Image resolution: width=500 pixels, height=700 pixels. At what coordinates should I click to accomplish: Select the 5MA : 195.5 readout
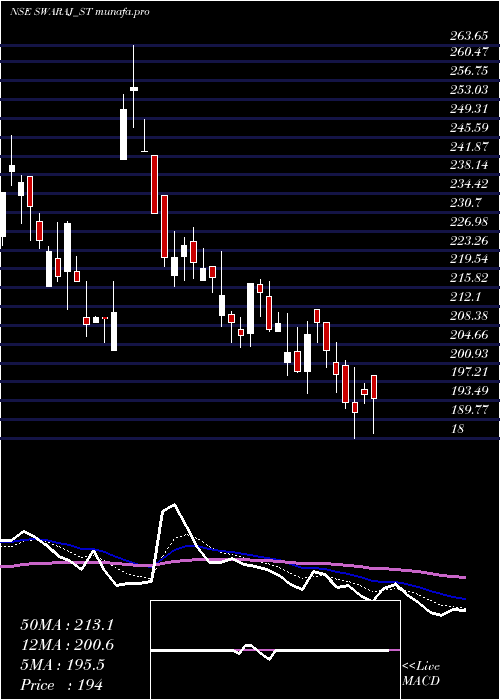point(62,665)
